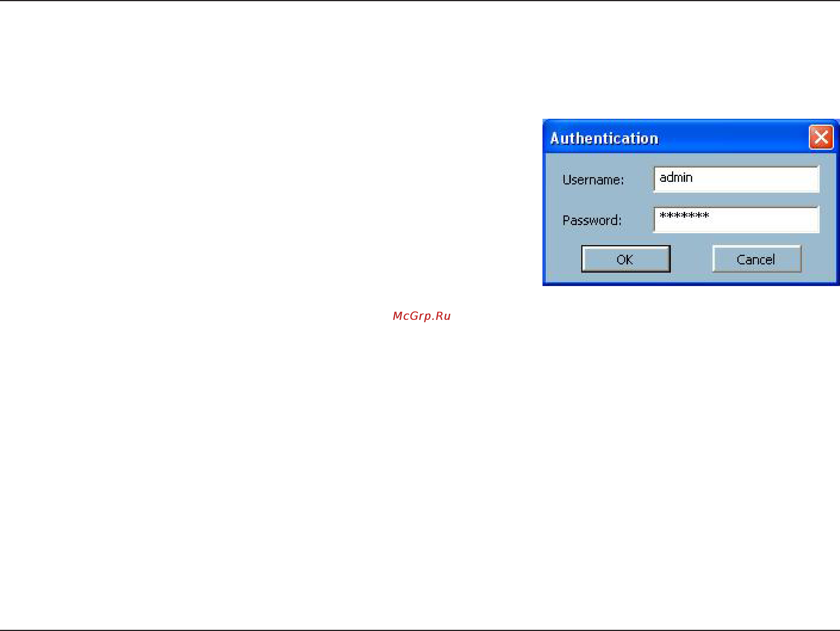840x631 pixels.
Task: Click the 'Password:' label
Action: click(592, 220)
